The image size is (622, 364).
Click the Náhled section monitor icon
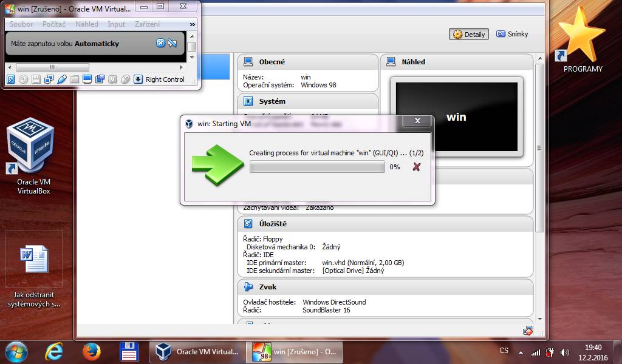coord(391,61)
